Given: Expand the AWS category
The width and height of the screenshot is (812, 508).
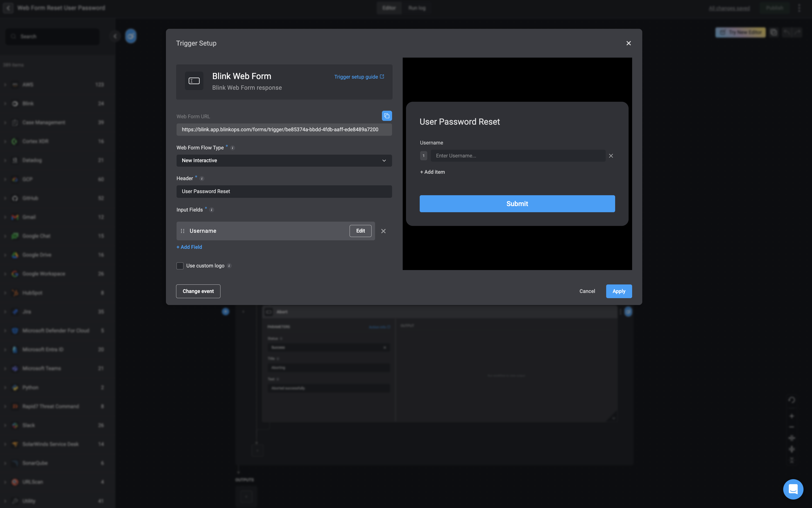Looking at the screenshot, I should tap(5, 85).
